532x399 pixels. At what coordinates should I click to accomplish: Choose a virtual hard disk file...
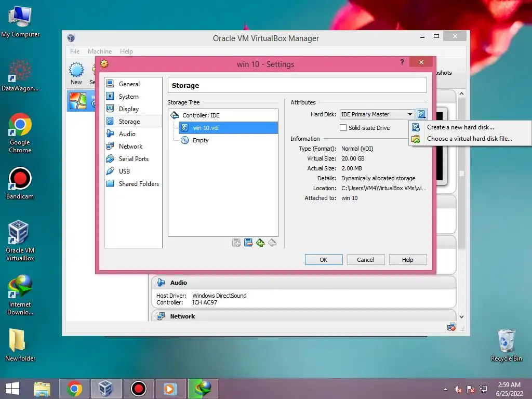[470, 139]
